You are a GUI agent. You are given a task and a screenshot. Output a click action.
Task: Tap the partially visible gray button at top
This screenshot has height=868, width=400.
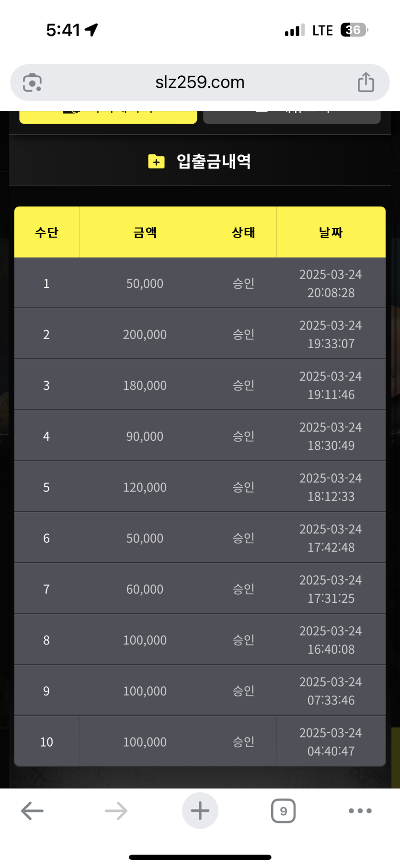coord(292,117)
